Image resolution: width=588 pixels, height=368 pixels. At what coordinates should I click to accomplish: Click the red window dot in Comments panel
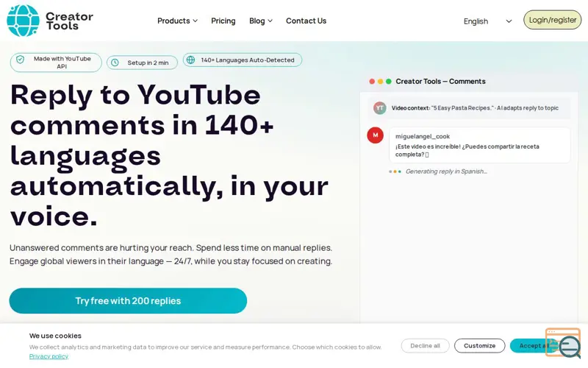[x=372, y=82]
